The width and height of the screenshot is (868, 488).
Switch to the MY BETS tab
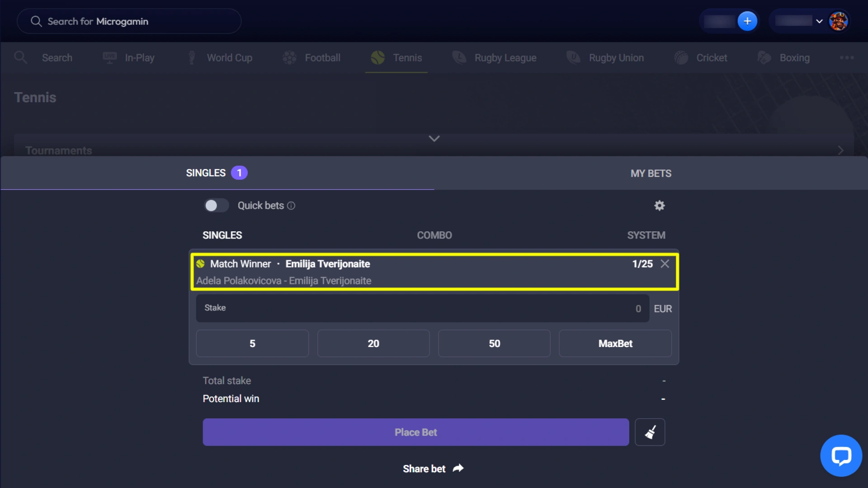click(x=651, y=174)
